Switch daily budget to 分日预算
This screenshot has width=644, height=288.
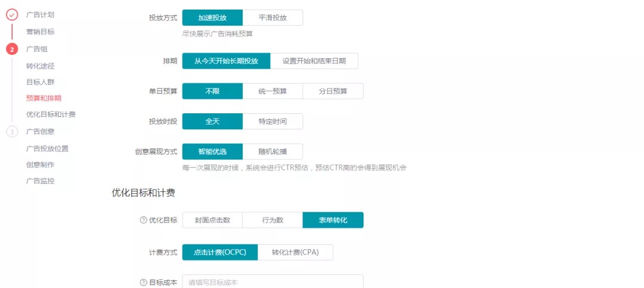[333, 91]
